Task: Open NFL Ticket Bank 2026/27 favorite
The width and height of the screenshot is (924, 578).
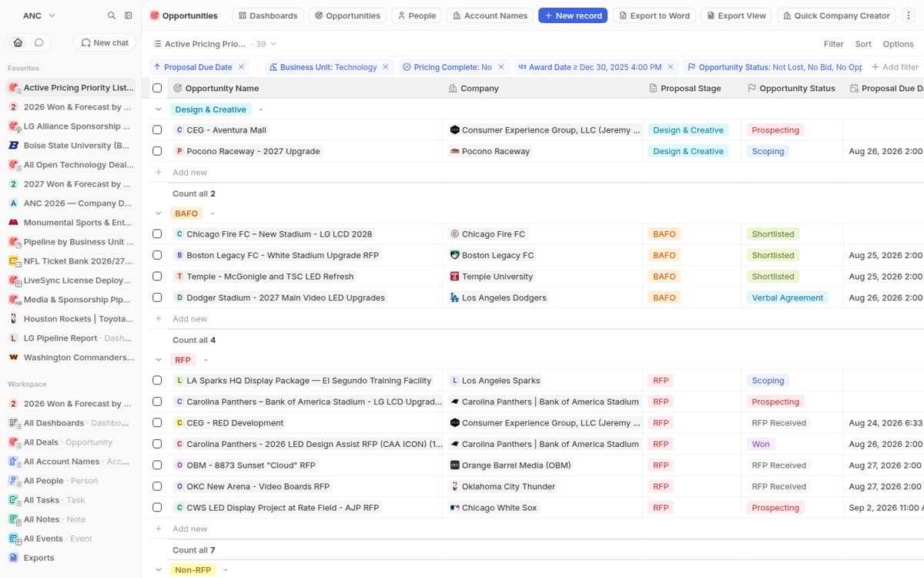Action: (x=70, y=261)
